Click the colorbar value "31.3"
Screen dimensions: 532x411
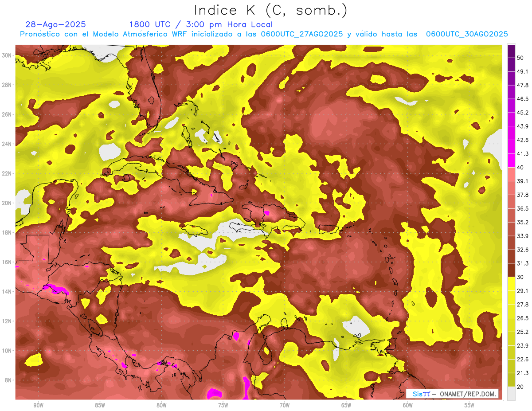point(522,263)
